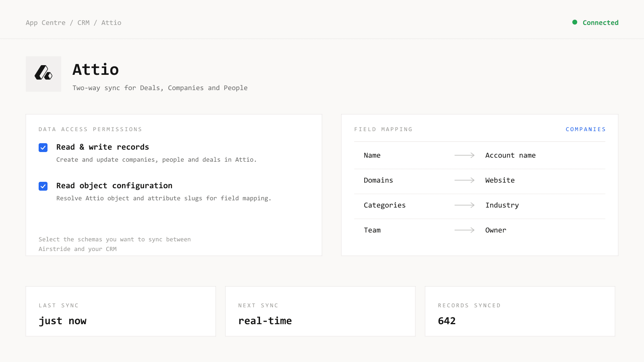
Task: Select the Team source field
Action: click(x=372, y=230)
